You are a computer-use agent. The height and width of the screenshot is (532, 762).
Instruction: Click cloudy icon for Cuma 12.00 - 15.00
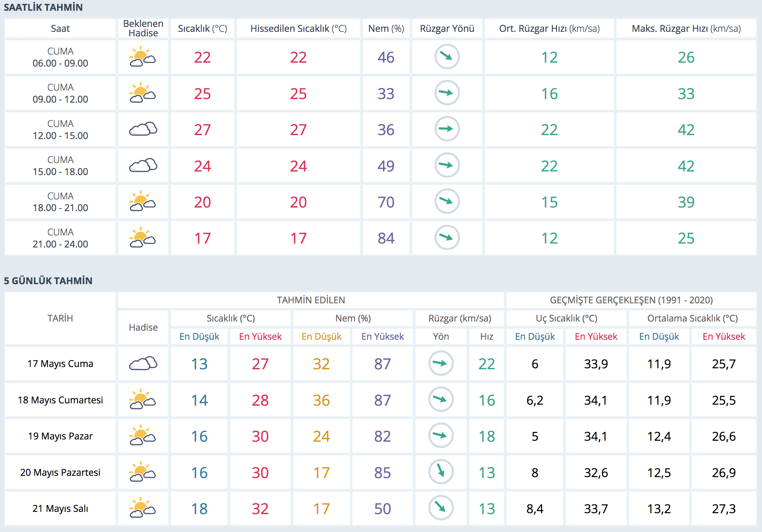tap(143, 129)
